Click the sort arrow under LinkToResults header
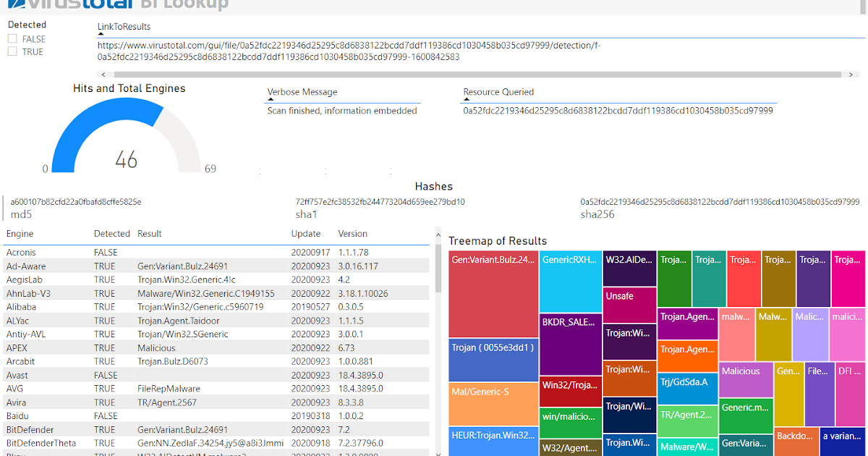Screen dimensions: 868x456 100,33
